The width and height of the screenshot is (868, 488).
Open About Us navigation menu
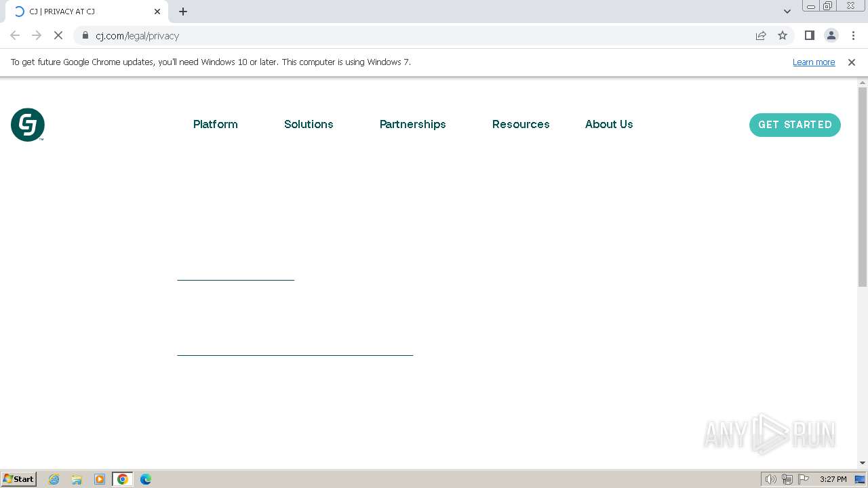609,124
